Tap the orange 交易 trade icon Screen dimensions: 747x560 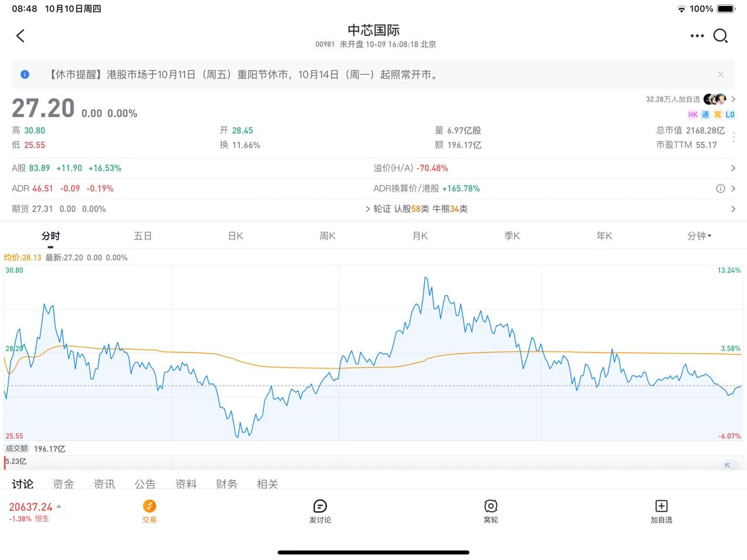click(x=149, y=506)
